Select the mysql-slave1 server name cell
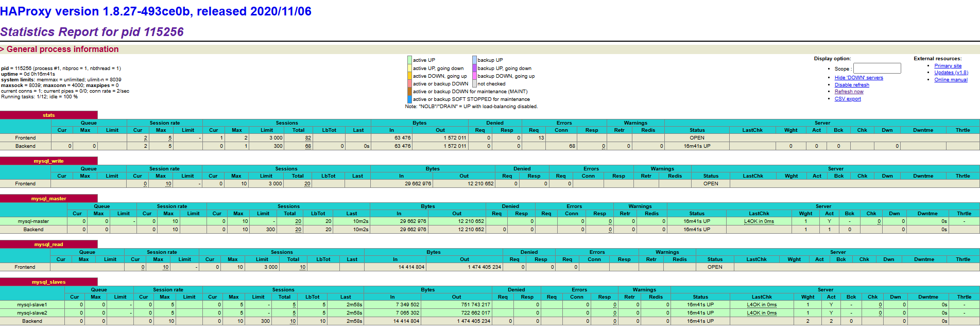 click(32, 305)
